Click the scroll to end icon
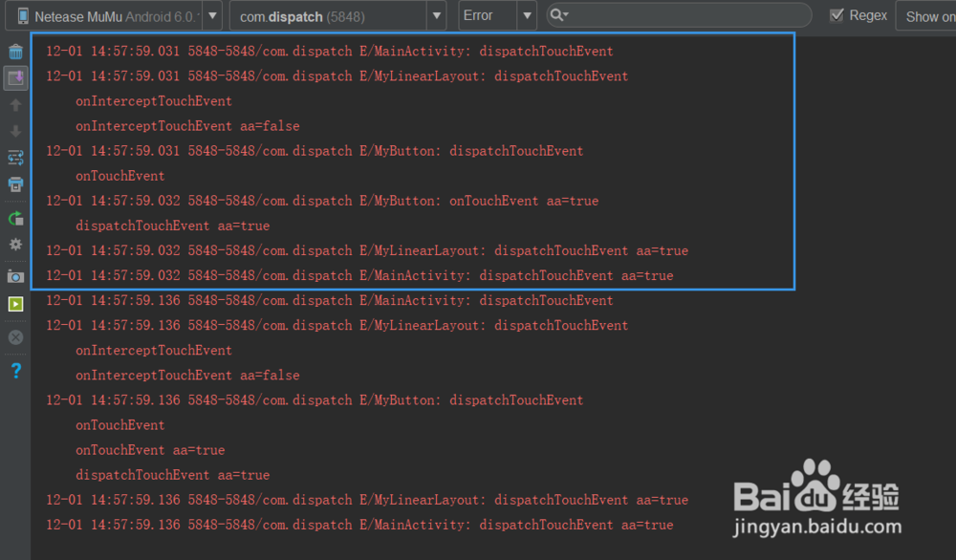956x560 pixels. (16, 78)
